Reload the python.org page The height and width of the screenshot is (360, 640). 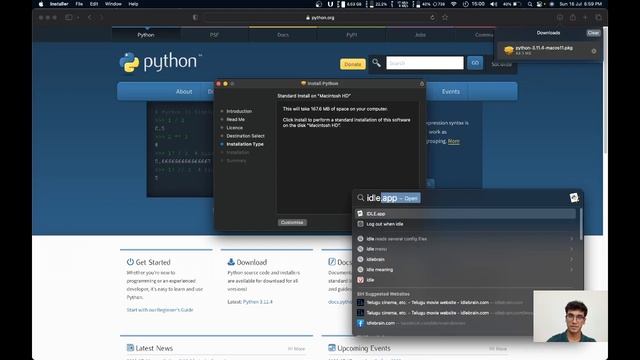click(432, 18)
